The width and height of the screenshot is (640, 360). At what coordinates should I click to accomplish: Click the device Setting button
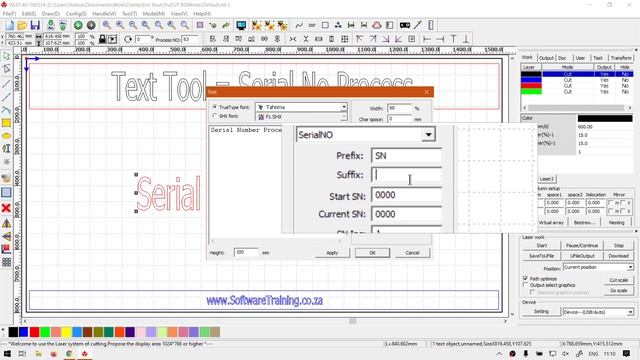click(x=541, y=311)
